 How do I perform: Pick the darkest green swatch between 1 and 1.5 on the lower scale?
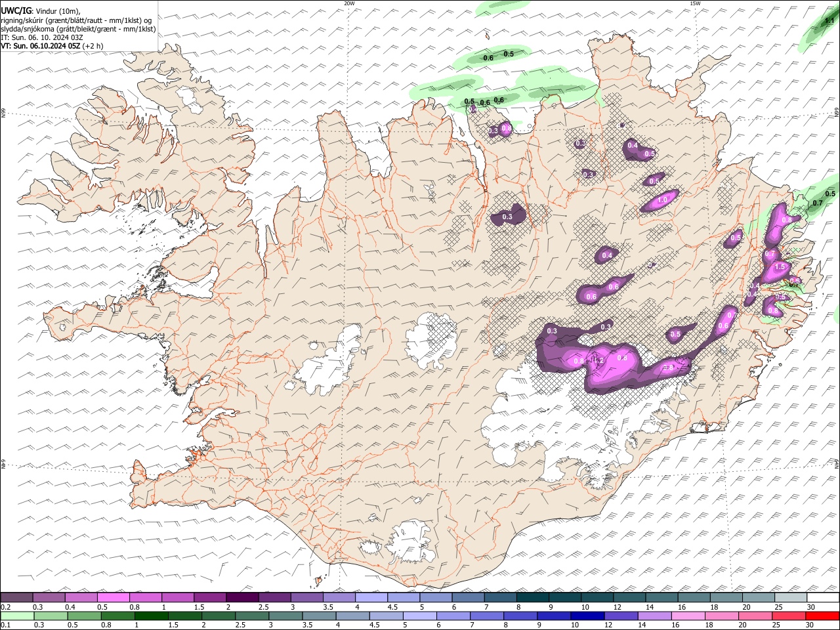[151, 616]
